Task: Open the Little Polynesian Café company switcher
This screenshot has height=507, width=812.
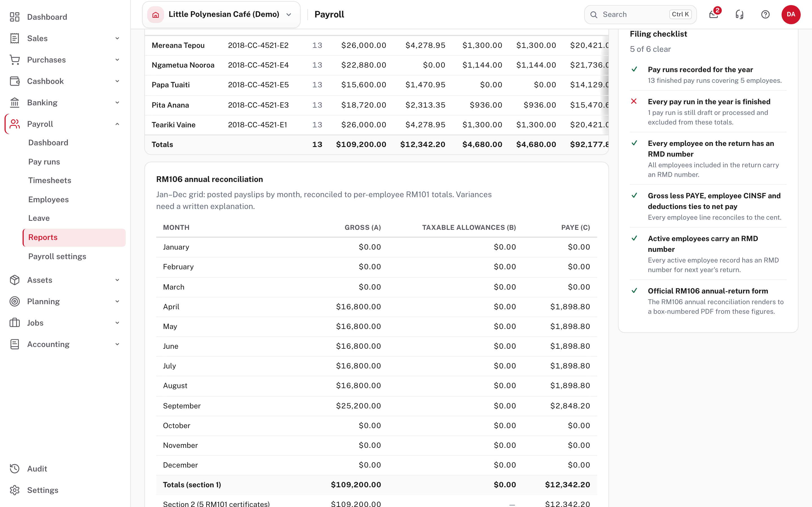Action: (221, 14)
